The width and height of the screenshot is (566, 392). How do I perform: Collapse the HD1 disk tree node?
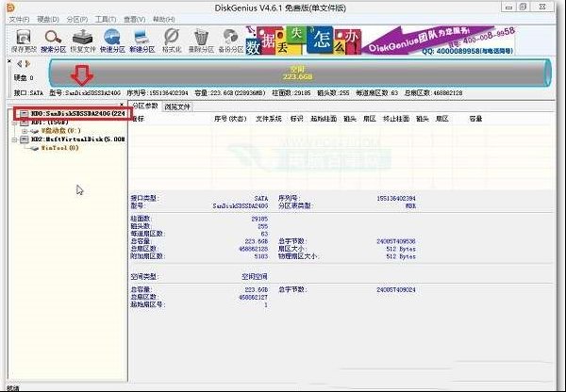coord(15,122)
